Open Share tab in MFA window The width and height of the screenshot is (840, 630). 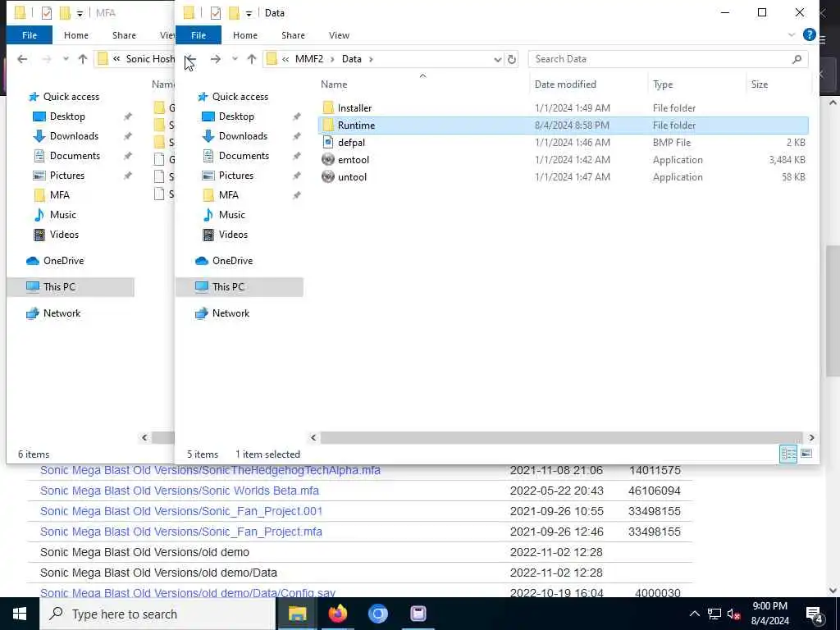[124, 34]
